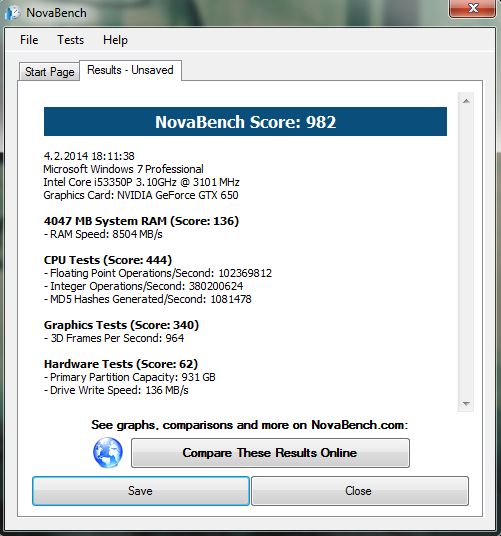
Task: Click the NovaBench window title text
Action: [x=56, y=13]
